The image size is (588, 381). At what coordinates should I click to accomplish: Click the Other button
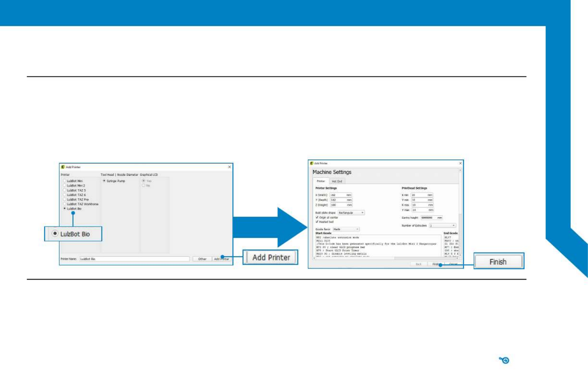point(202,259)
